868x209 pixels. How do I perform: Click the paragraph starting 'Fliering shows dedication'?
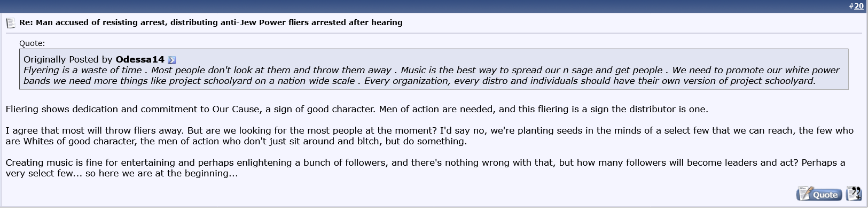[x=357, y=109]
